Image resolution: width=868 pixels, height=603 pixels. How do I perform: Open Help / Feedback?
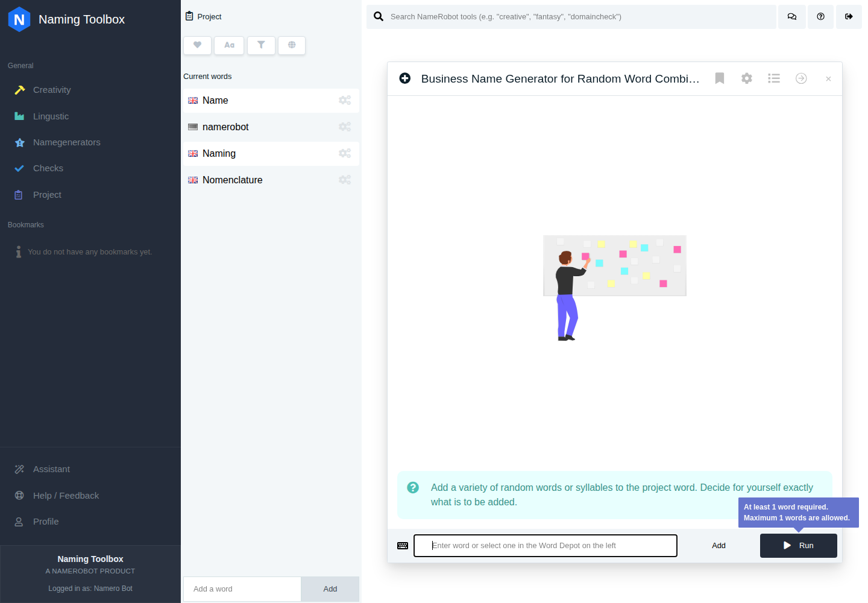pyautogui.click(x=66, y=496)
